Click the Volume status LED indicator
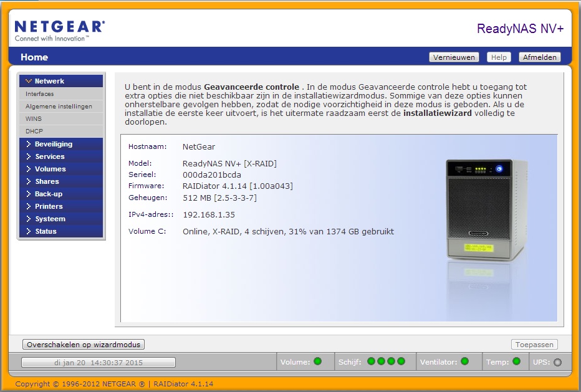 click(x=317, y=361)
